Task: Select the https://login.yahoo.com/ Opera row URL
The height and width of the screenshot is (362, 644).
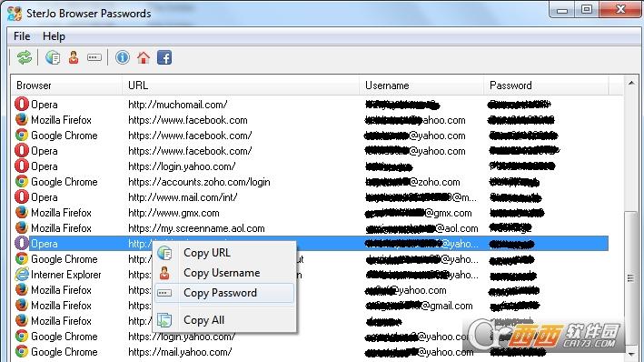Action: tap(182, 166)
